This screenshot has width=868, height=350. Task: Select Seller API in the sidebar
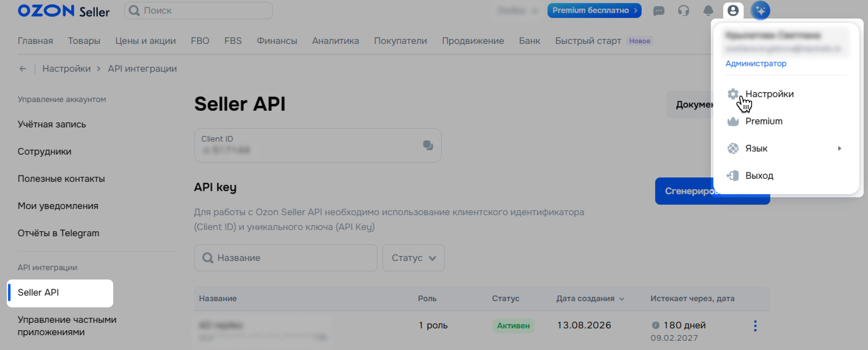click(60, 293)
